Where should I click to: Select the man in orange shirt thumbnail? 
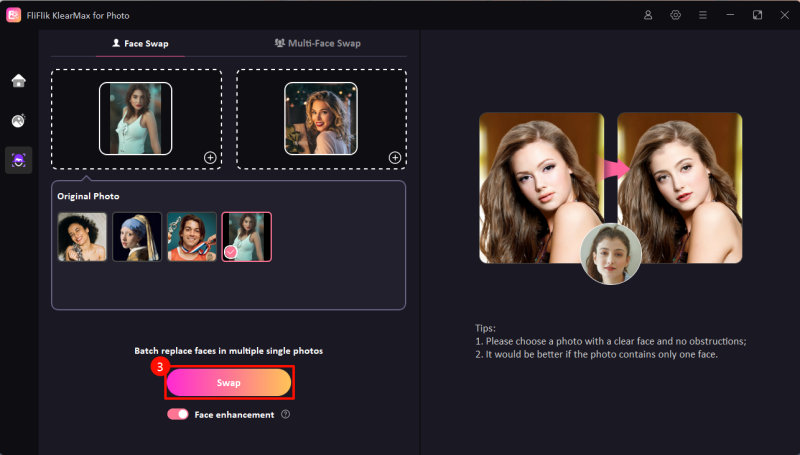tap(191, 237)
